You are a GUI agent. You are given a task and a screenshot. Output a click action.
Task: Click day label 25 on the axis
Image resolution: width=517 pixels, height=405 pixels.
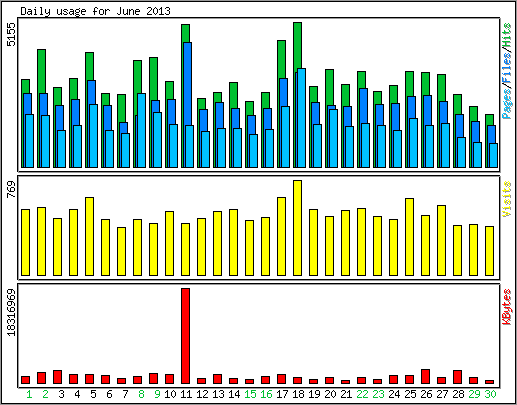click(410, 395)
